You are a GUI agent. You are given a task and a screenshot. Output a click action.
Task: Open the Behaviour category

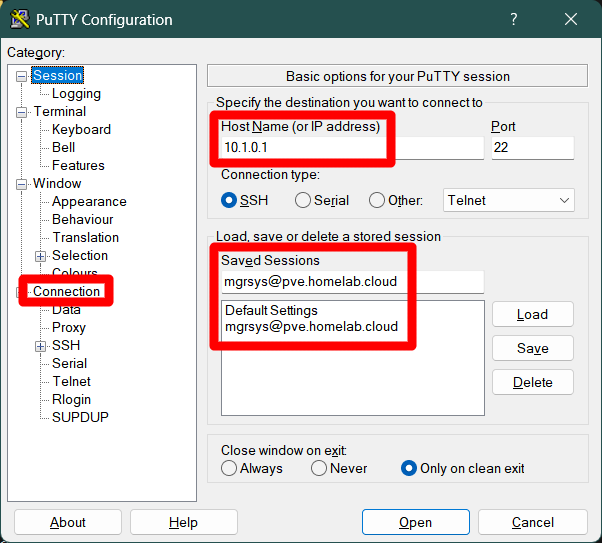click(x=83, y=220)
